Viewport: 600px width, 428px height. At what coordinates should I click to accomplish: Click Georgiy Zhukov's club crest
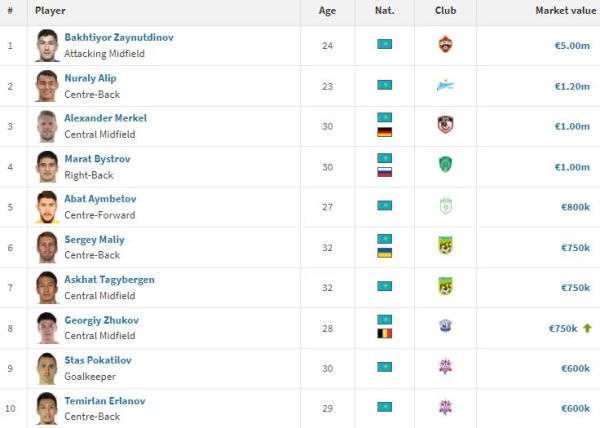[445, 326]
